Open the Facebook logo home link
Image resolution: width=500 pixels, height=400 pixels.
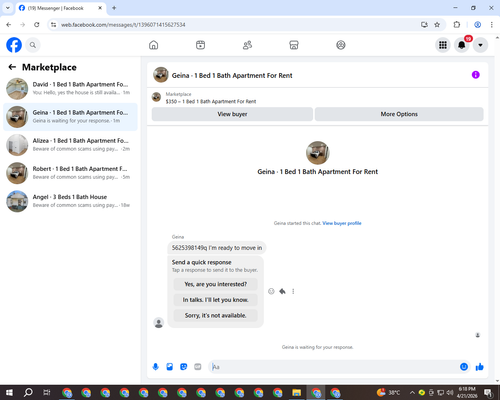coord(14,45)
